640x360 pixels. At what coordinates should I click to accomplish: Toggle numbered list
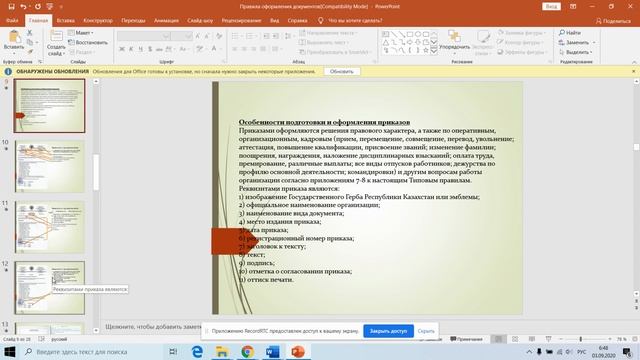tap(250, 36)
